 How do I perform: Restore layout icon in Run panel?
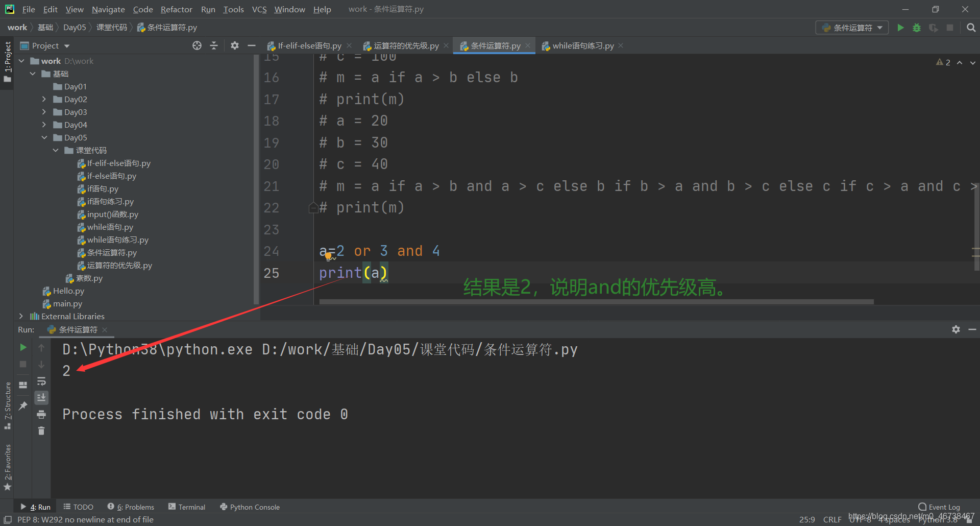pyautogui.click(x=23, y=385)
